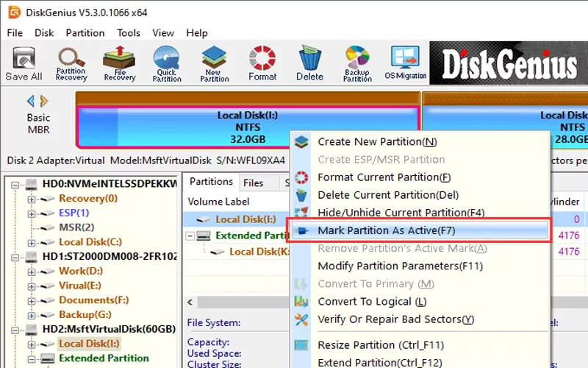This screenshot has width=588, height=368.
Task: Open the View menu
Action: point(163,33)
